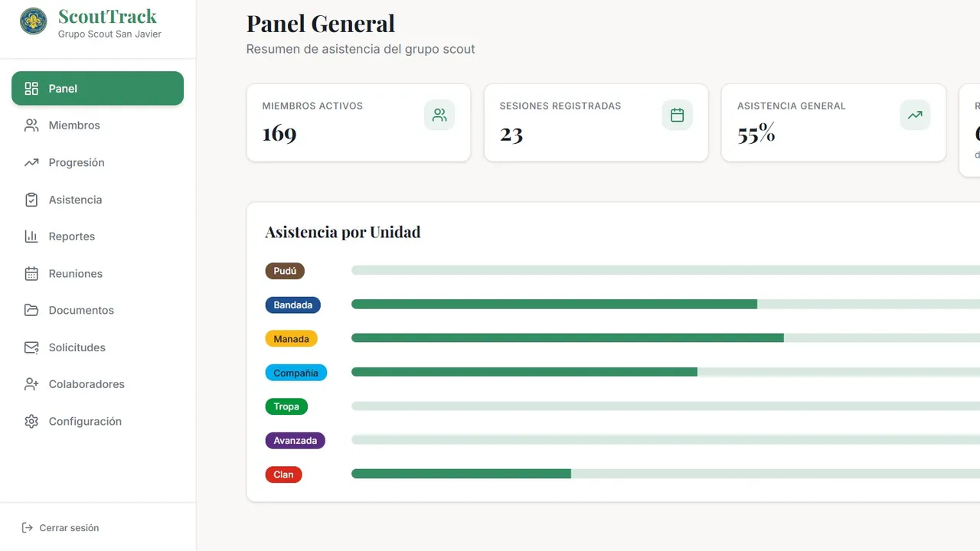The image size is (980, 551).
Task: Click the Asistencia por Unidad heading
Action: (x=342, y=232)
